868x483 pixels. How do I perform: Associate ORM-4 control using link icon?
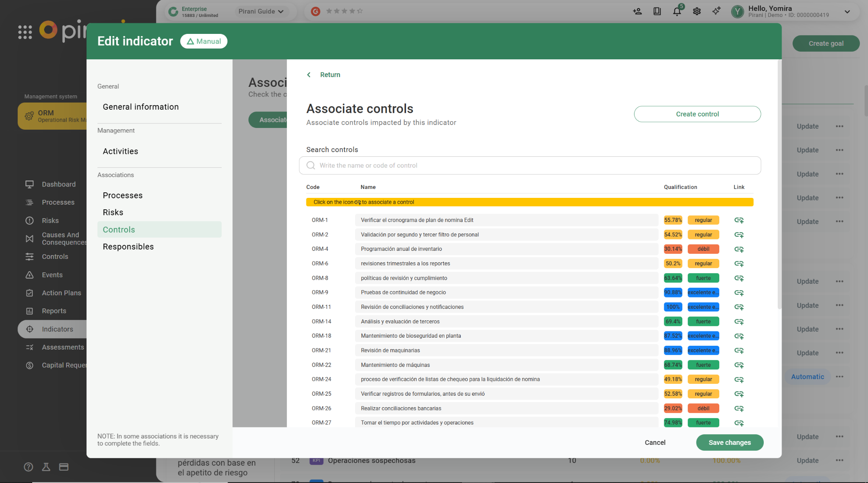[x=739, y=249]
